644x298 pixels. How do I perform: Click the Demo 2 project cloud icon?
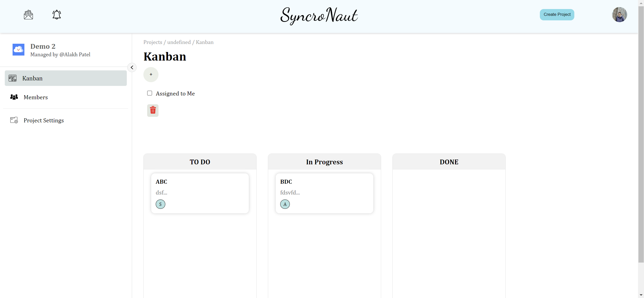click(x=18, y=49)
